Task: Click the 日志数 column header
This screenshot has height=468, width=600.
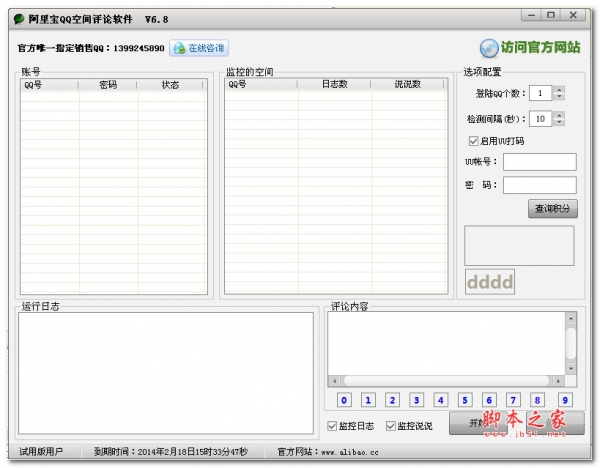Action: point(334,84)
